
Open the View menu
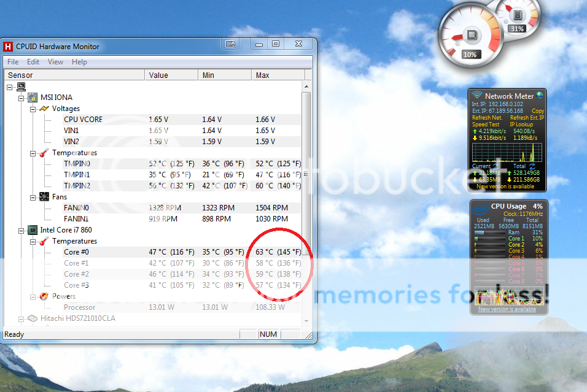coord(55,61)
